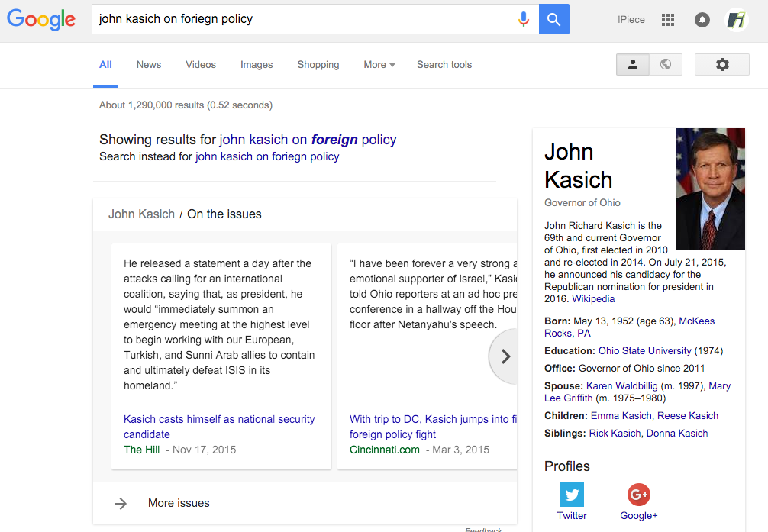
Task: Click the ISIS statement quote card
Action: [221, 356]
